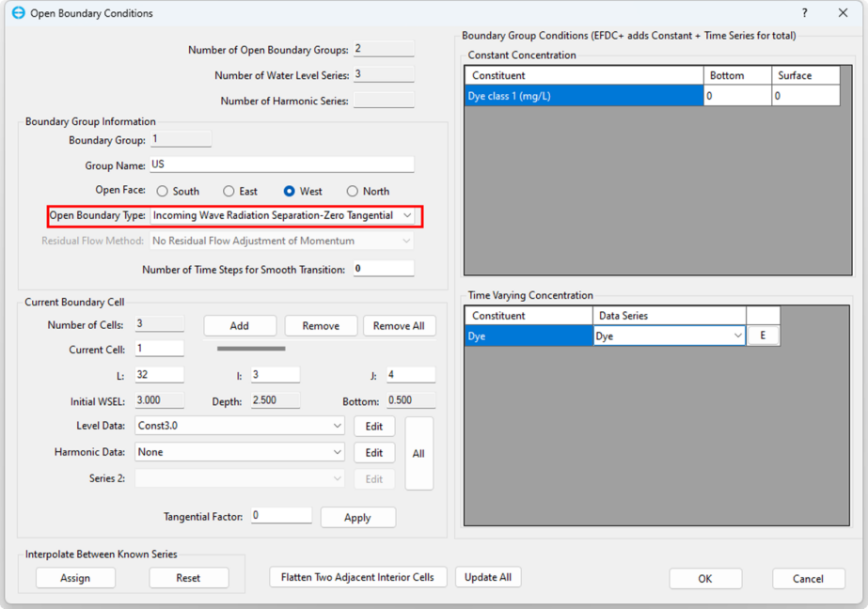Screen dimensions: 868x609
Task: Select the Dye class 1 constituent row
Action: click(x=583, y=96)
